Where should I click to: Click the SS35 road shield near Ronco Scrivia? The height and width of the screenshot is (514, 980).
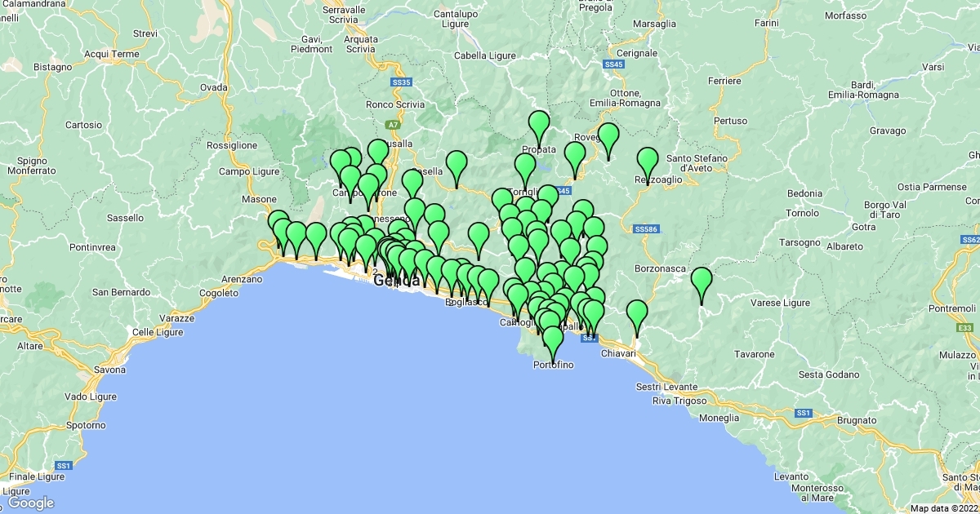pyautogui.click(x=402, y=82)
